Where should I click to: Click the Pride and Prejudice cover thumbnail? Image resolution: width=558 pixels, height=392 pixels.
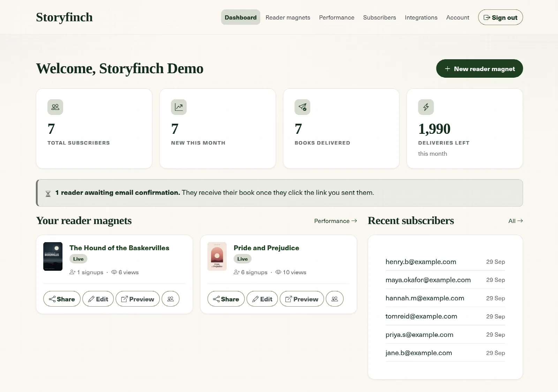click(217, 256)
